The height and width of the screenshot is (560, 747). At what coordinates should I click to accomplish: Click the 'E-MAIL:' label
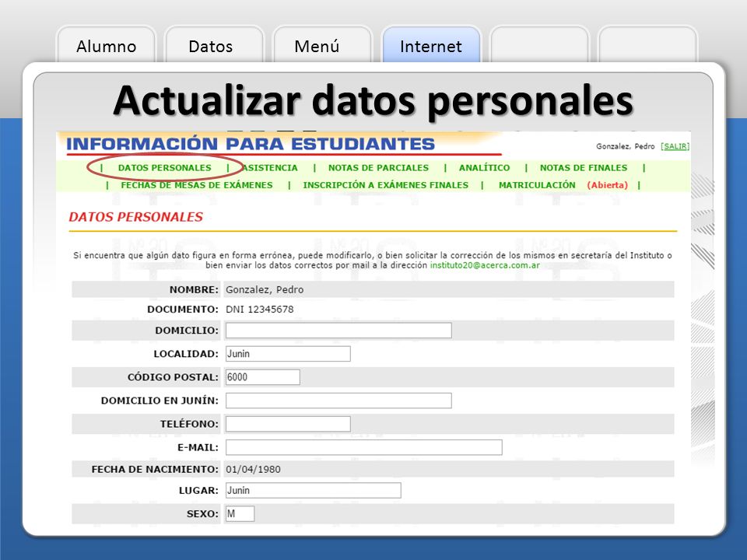[x=198, y=447]
